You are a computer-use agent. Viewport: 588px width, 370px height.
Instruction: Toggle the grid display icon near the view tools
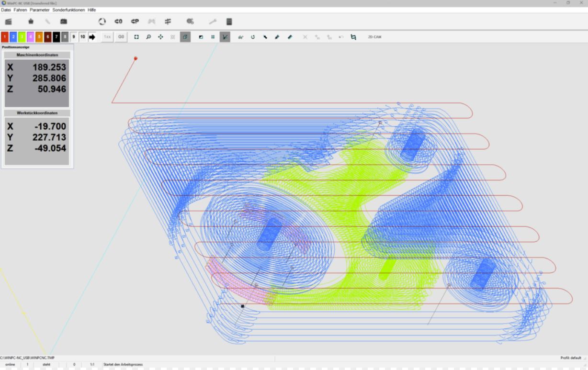(212, 36)
